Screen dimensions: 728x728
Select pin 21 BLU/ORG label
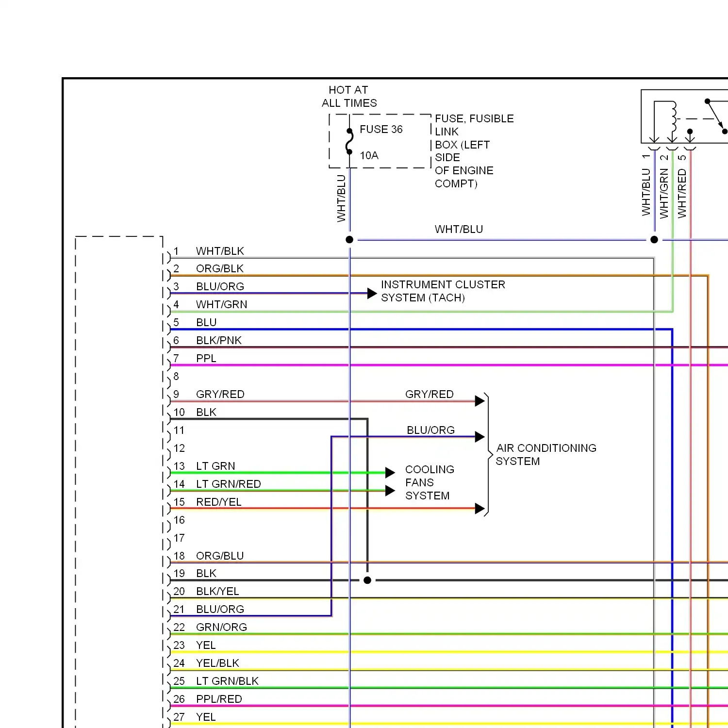coord(220,609)
